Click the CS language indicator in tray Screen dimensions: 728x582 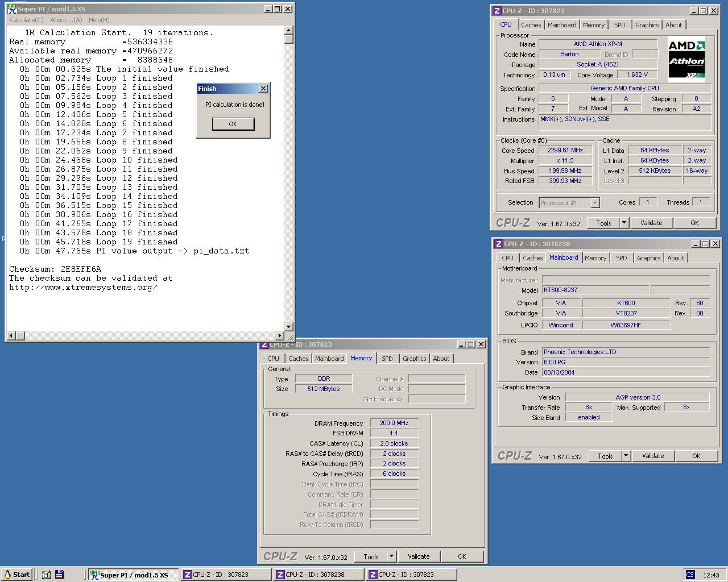tap(690, 575)
